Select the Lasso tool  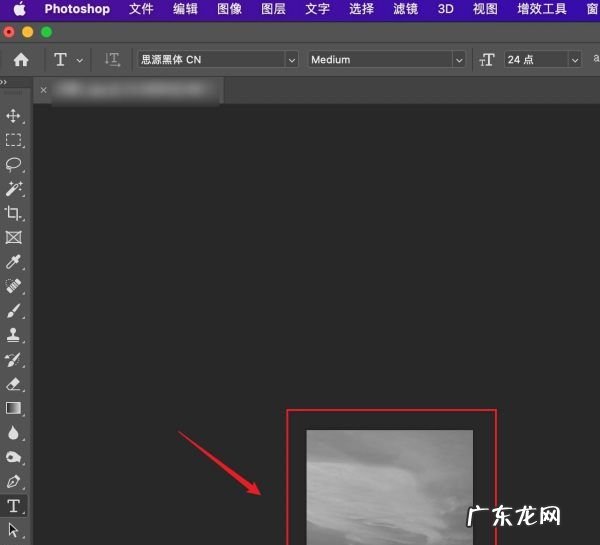tap(13, 165)
